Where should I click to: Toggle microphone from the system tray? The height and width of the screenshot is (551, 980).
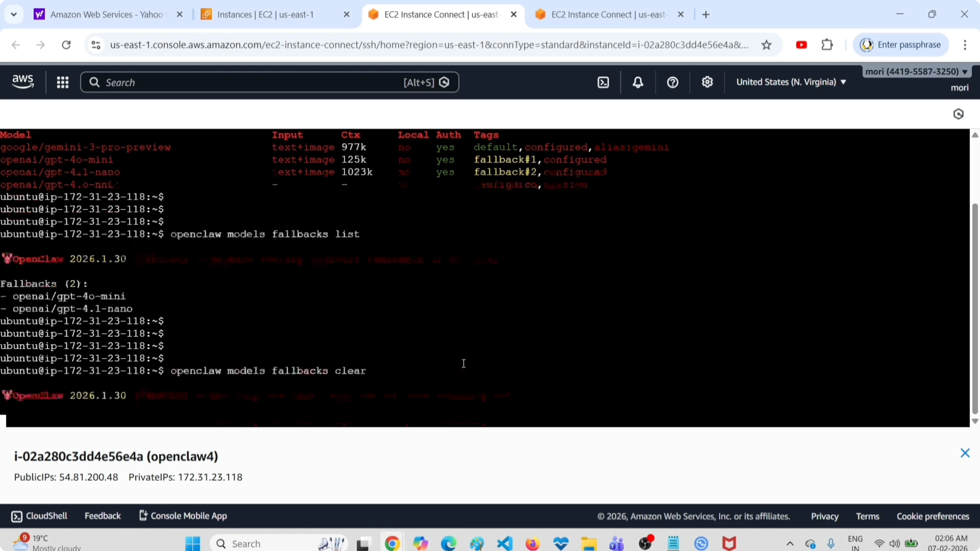point(831,543)
